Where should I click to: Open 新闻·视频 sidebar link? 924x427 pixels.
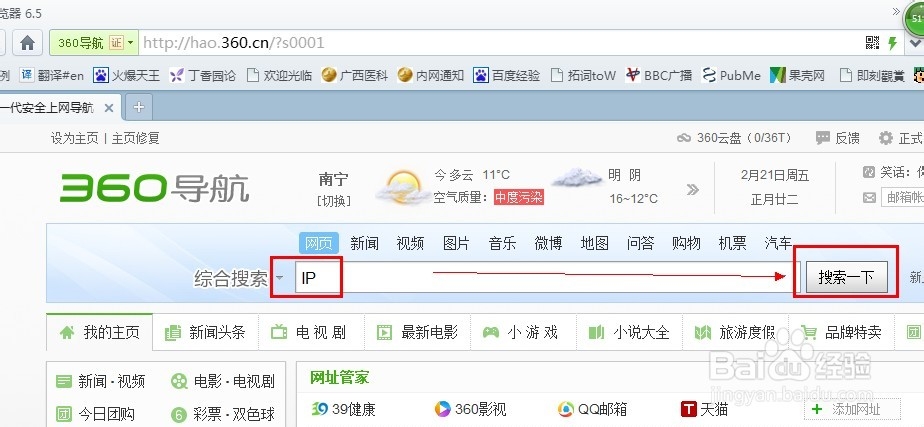[101, 382]
